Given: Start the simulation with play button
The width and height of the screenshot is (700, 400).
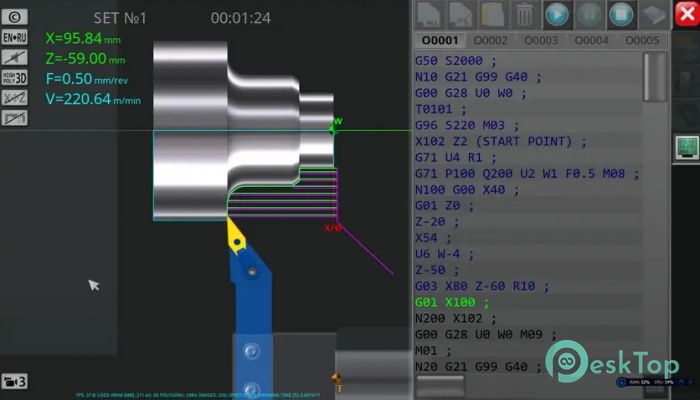Looking at the screenshot, I should click(557, 15).
